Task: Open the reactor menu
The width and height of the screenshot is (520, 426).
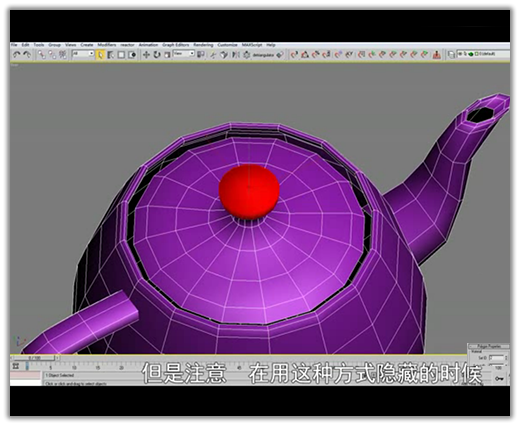Action: (127, 45)
